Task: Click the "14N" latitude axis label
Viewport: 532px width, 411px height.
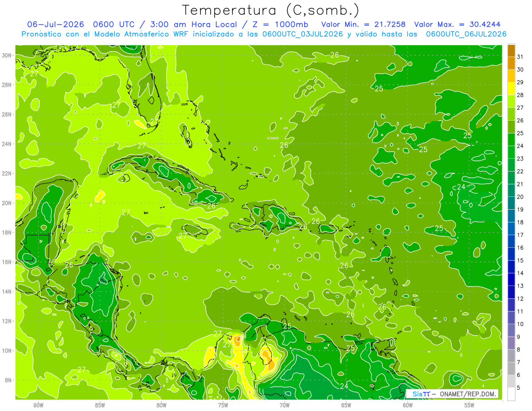Action: click(x=8, y=291)
